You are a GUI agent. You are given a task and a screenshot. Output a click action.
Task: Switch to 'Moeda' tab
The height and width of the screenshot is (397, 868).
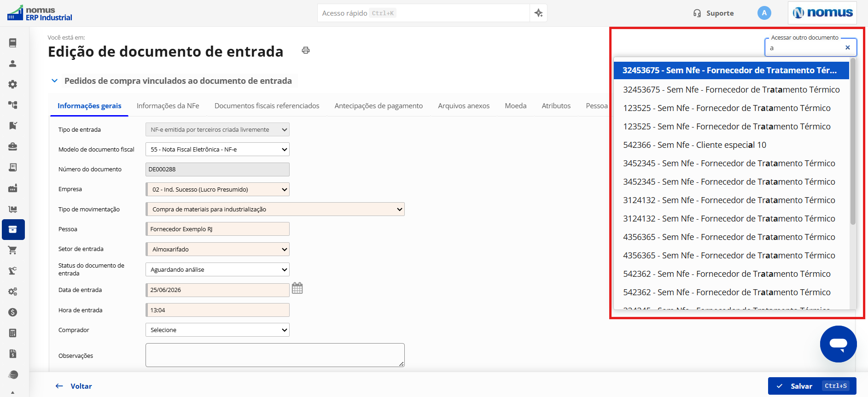click(516, 106)
